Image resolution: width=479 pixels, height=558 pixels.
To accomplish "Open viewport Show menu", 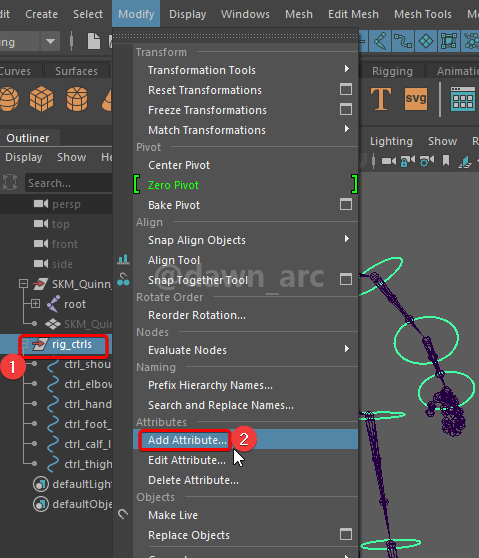I will [442, 141].
